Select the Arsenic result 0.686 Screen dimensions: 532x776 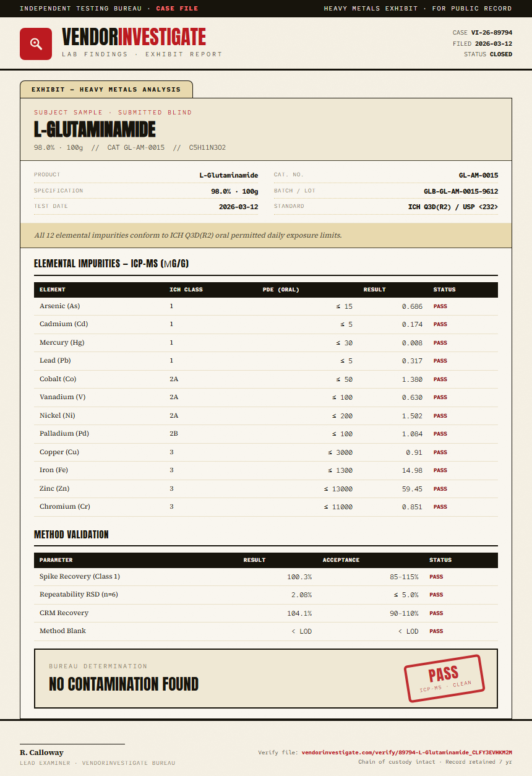412,306
